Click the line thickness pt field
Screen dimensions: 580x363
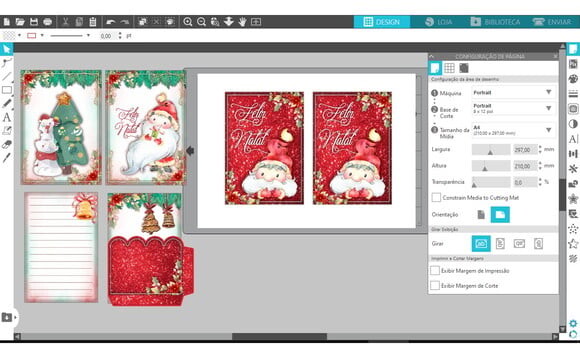coord(109,36)
